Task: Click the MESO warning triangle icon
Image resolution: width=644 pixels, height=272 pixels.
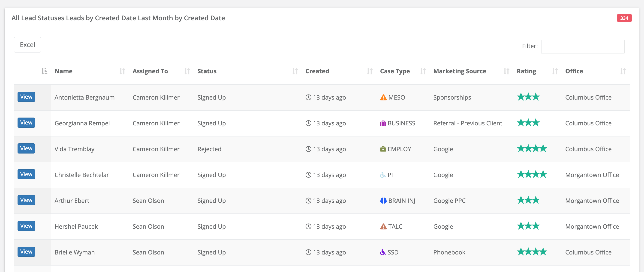Action: [x=383, y=98]
